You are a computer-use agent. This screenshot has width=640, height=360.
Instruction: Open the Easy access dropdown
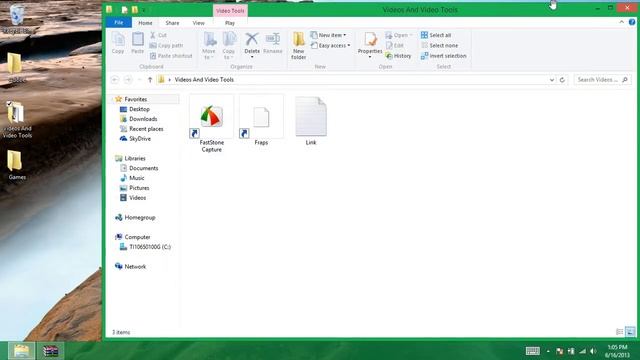tap(331, 45)
